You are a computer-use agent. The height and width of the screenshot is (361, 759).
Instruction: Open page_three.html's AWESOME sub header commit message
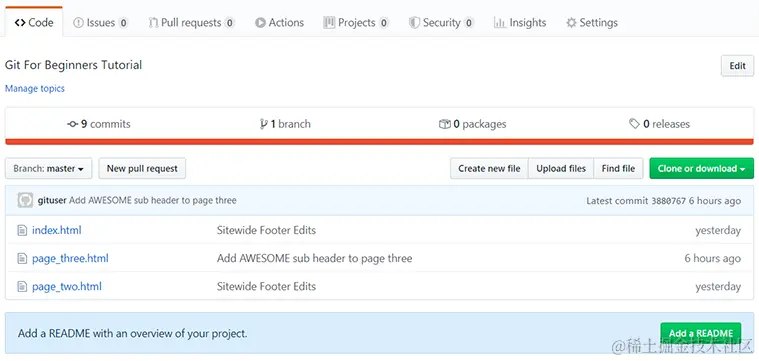315,258
